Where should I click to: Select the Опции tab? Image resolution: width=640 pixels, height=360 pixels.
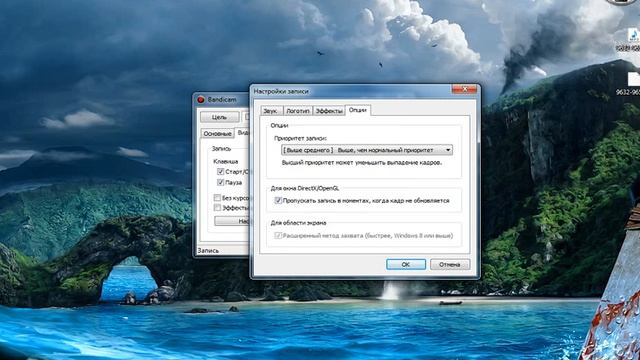(358, 110)
